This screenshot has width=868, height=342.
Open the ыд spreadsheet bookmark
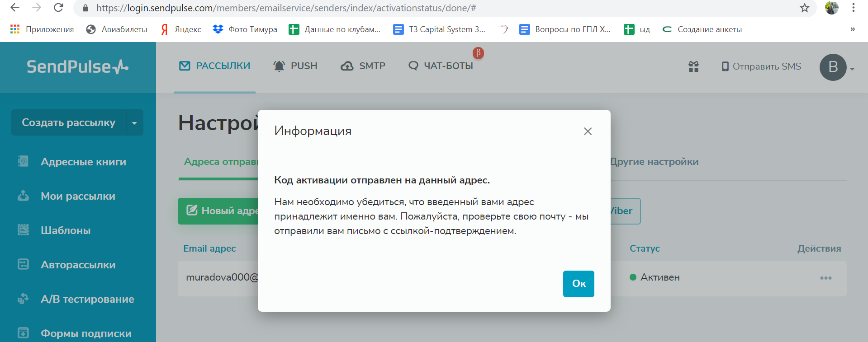click(x=637, y=29)
